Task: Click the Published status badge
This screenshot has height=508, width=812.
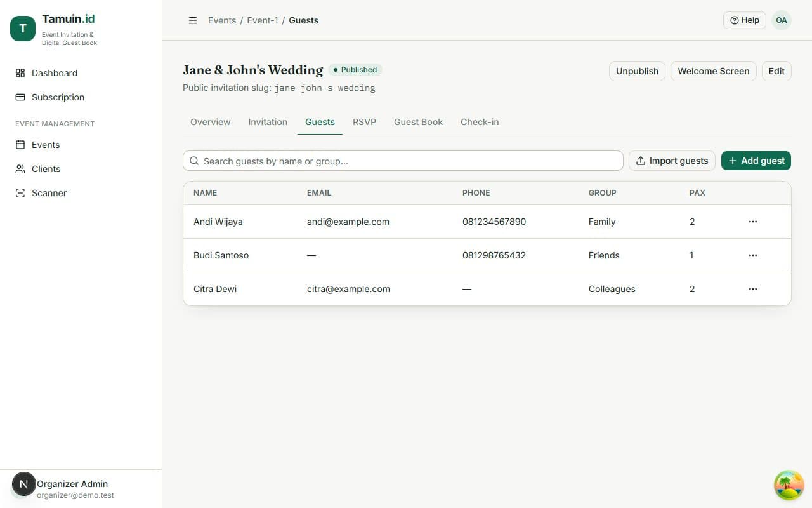Action: coord(355,70)
